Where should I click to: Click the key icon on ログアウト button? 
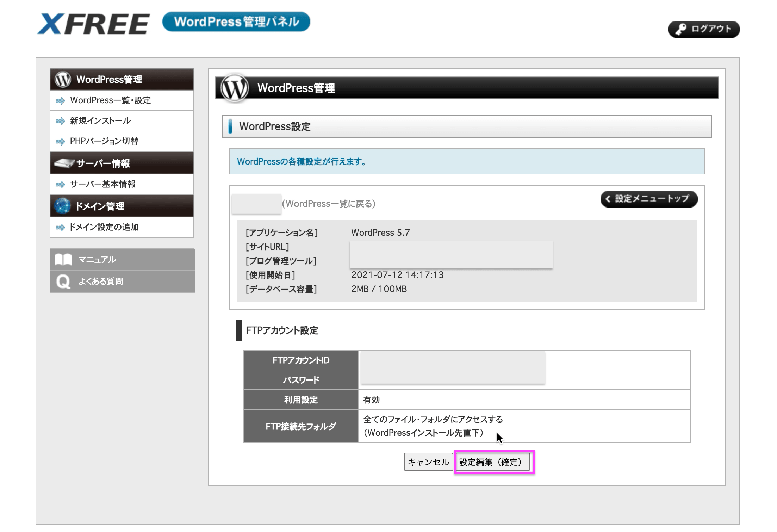pos(680,29)
